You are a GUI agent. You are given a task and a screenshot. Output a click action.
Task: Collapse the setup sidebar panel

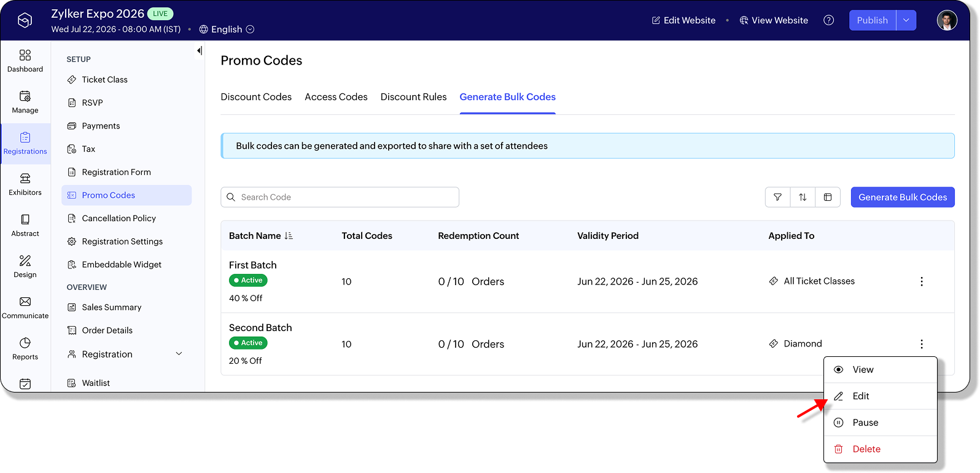(200, 50)
